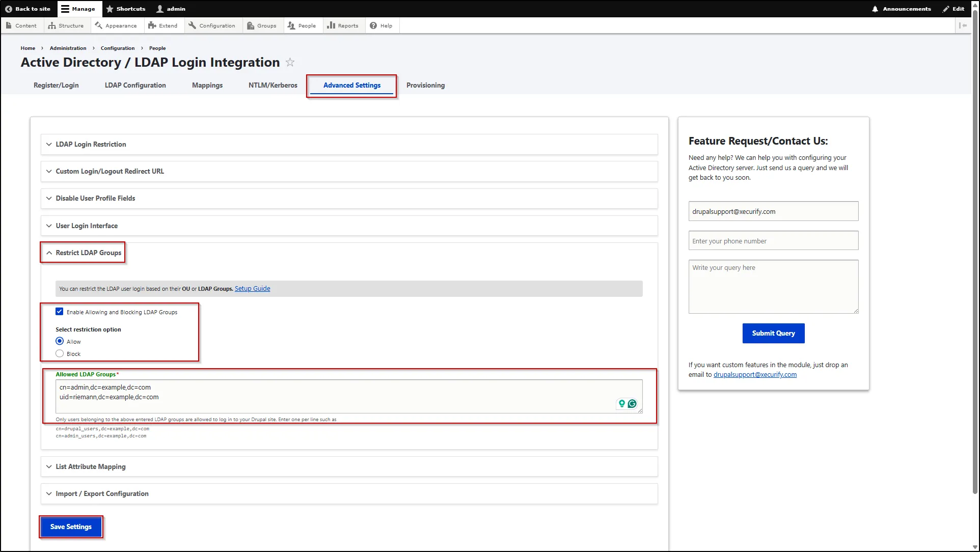Open the Setup Guide link
Viewport: 980px width, 552px height.
tap(252, 288)
